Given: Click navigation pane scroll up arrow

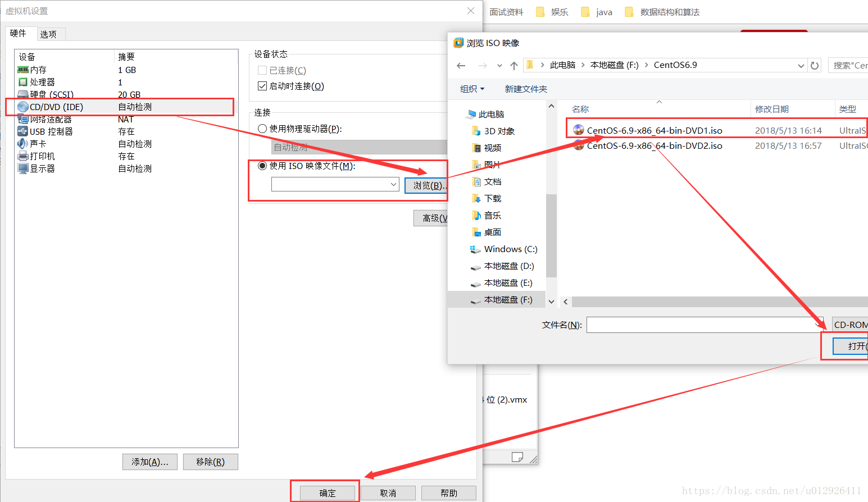Looking at the screenshot, I should (551, 106).
